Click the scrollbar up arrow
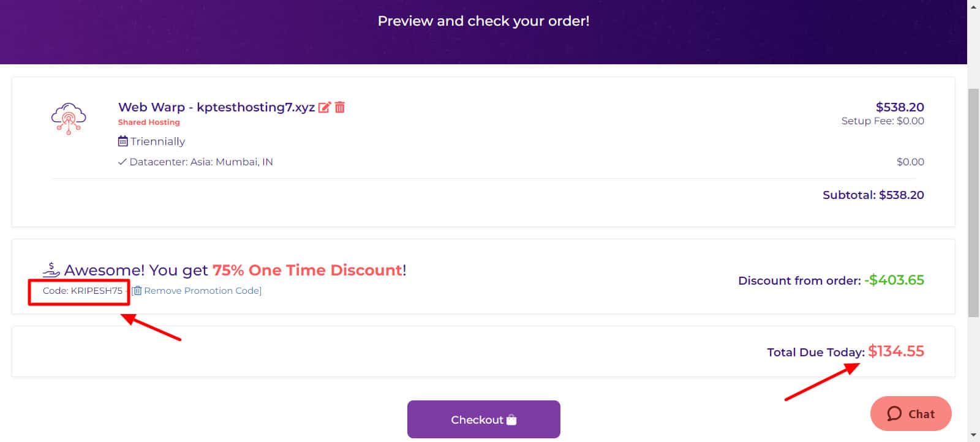 (x=974, y=6)
